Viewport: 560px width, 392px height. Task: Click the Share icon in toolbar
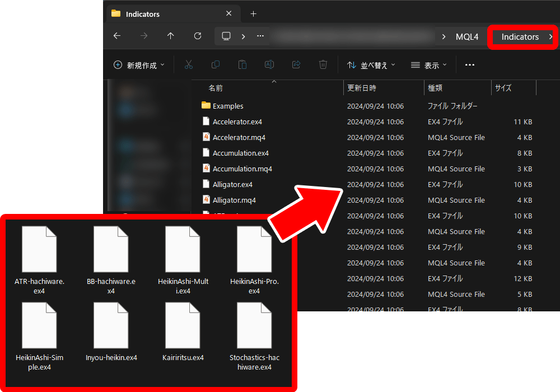[x=296, y=65]
